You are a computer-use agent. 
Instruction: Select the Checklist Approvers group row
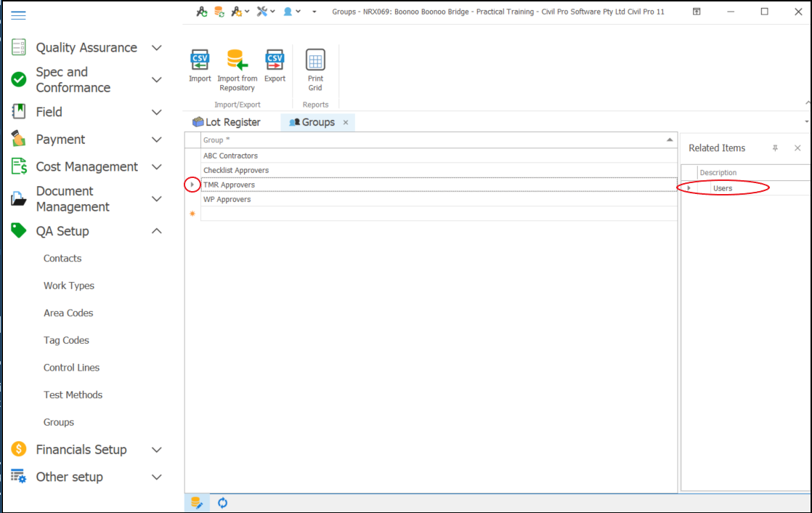tap(236, 170)
